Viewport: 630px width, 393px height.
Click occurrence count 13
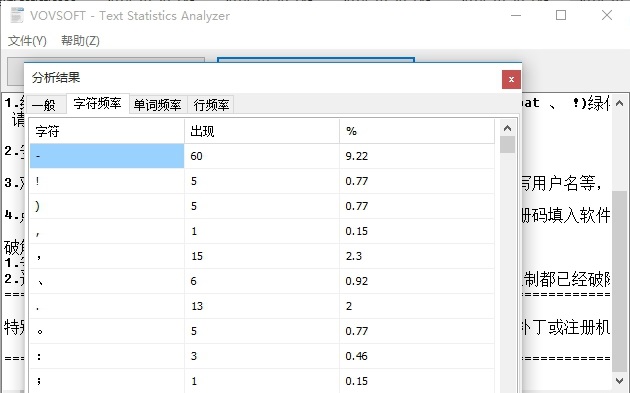click(x=197, y=306)
